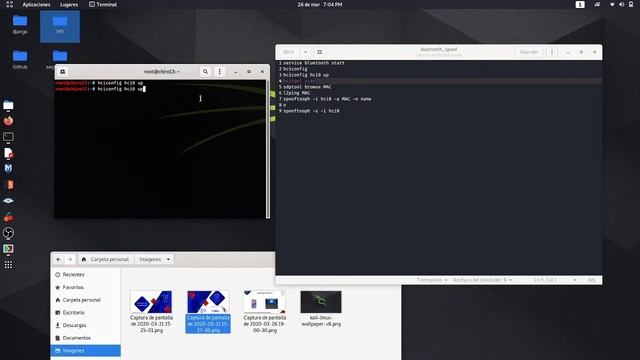Screen dimensions: 640x360
Task: Open the text editor's three-dot menu
Action: [x=552, y=52]
